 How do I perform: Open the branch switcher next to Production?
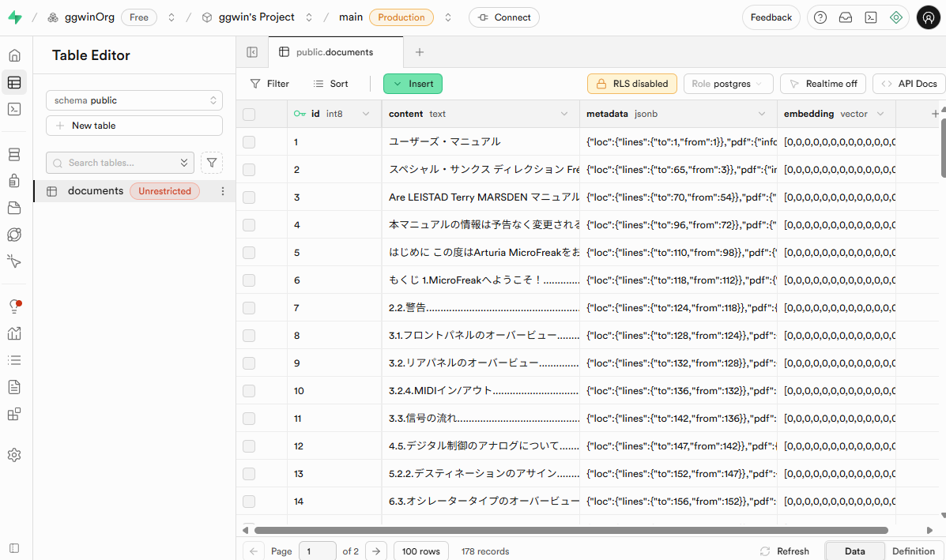tap(447, 17)
